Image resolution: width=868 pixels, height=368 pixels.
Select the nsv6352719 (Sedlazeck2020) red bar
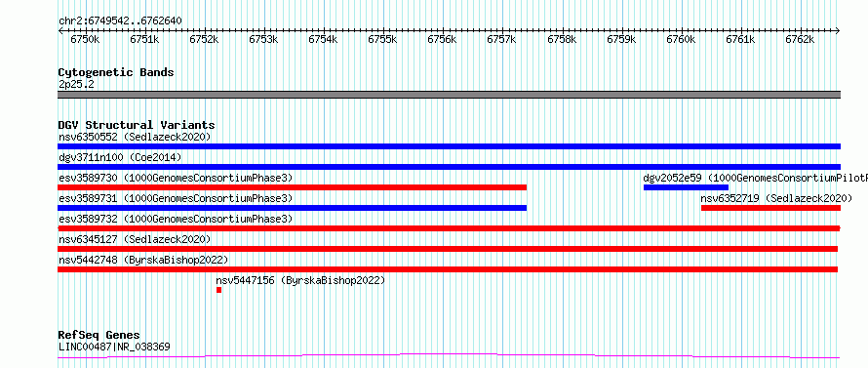(x=770, y=208)
